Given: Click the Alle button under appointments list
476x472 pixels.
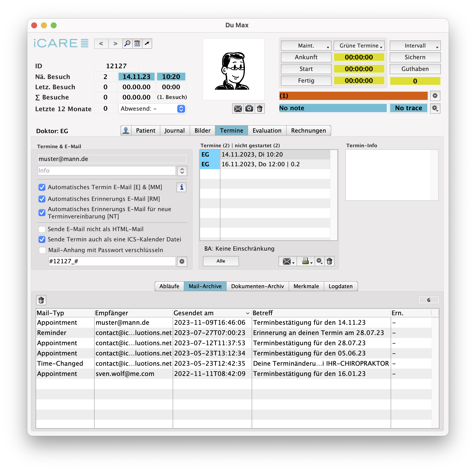Looking at the screenshot, I should (x=221, y=261).
